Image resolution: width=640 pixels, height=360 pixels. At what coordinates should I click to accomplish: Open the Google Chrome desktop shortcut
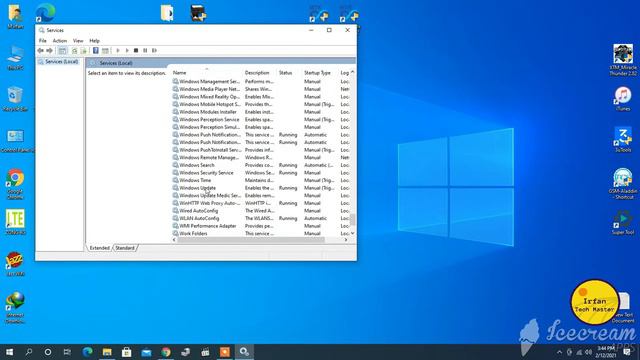pos(15,184)
